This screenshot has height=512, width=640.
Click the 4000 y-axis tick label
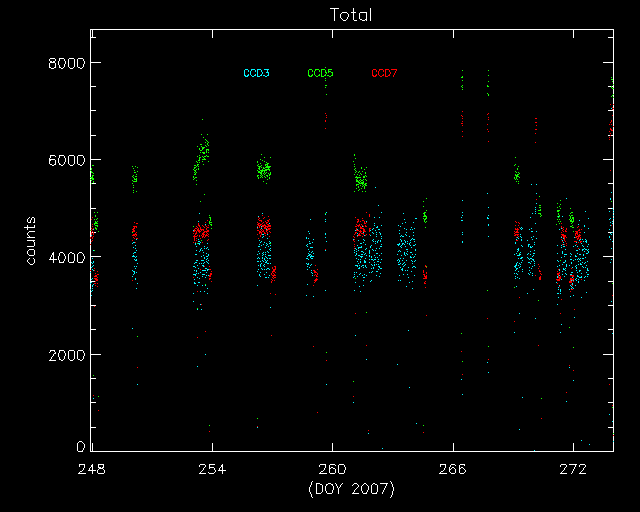tap(66, 257)
